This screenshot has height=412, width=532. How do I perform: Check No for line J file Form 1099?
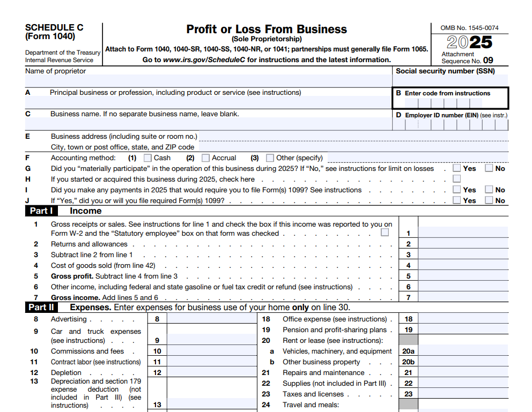tap(489, 200)
